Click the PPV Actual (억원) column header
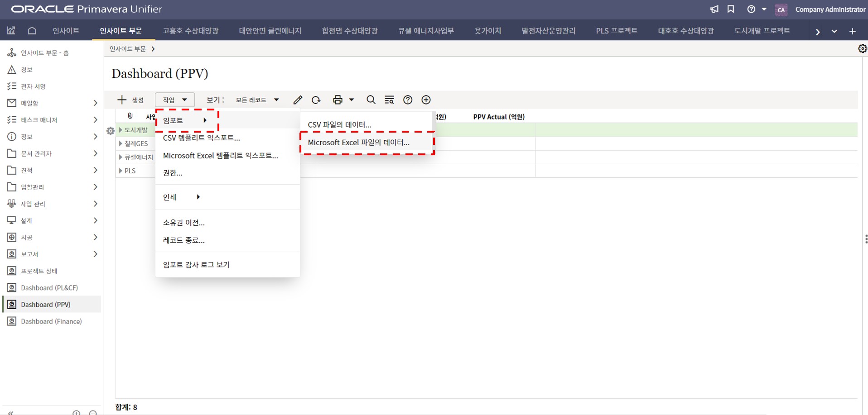The height and width of the screenshot is (415, 868). pyautogui.click(x=499, y=117)
